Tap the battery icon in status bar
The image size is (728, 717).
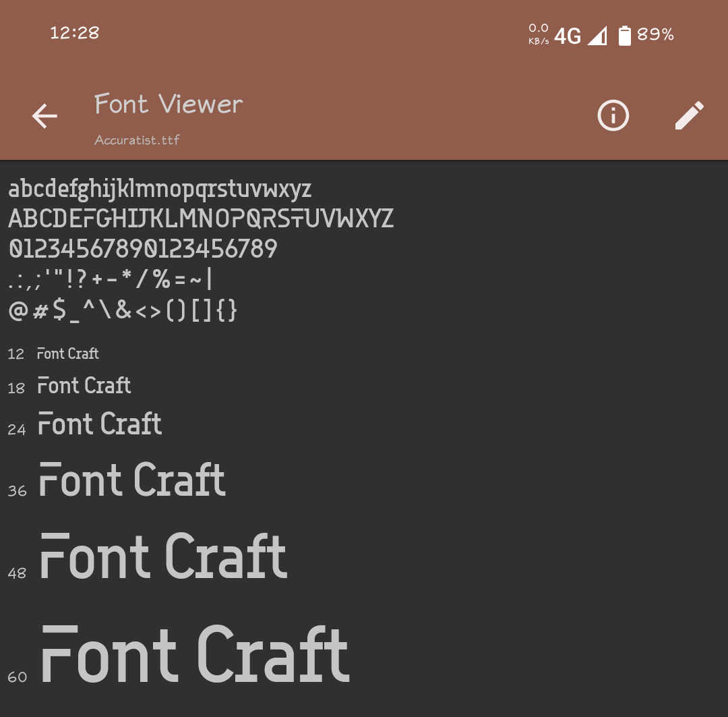[x=624, y=36]
